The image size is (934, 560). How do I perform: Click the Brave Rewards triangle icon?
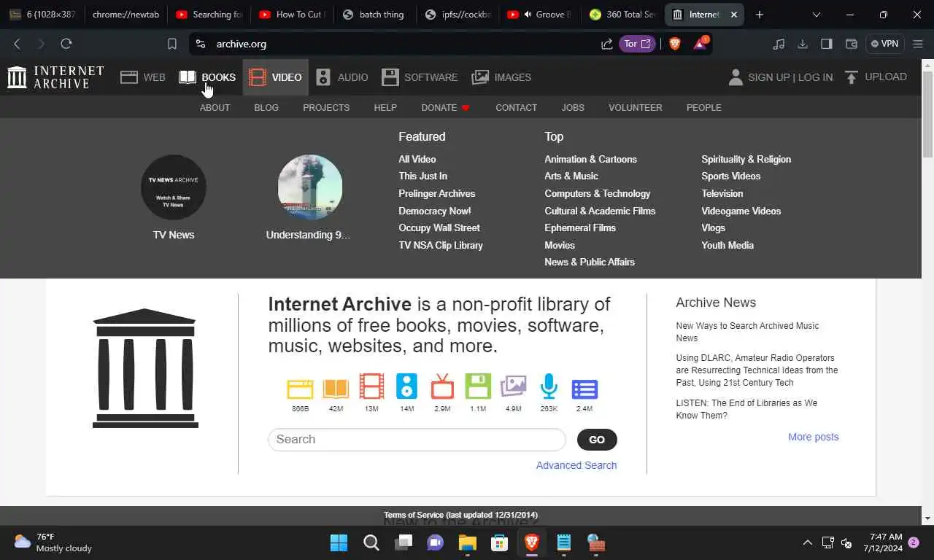click(x=700, y=43)
